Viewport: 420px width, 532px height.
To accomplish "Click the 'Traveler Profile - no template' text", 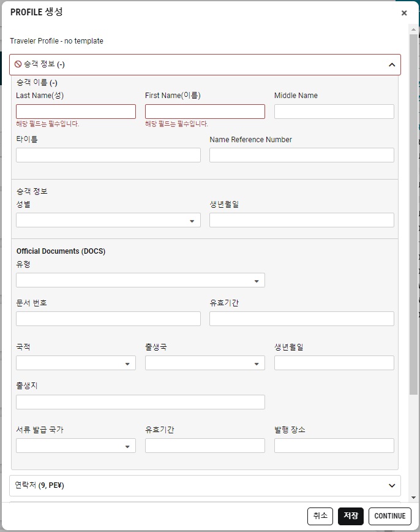I will 56,40.
